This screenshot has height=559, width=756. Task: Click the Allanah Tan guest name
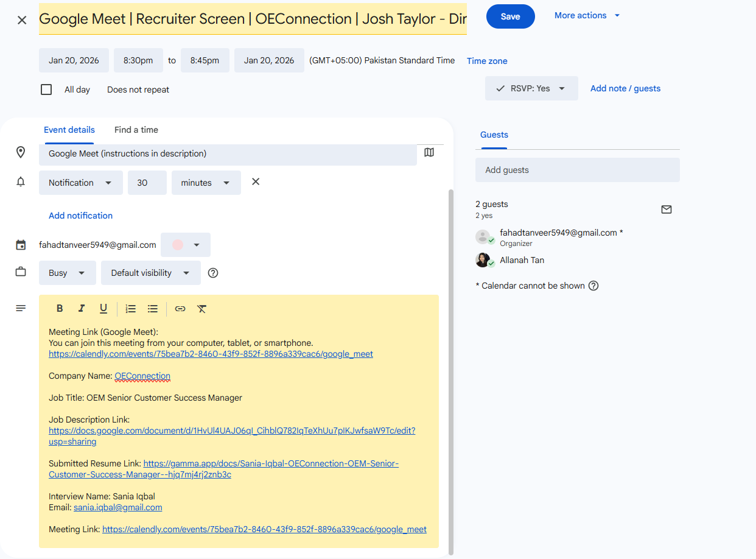click(522, 260)
